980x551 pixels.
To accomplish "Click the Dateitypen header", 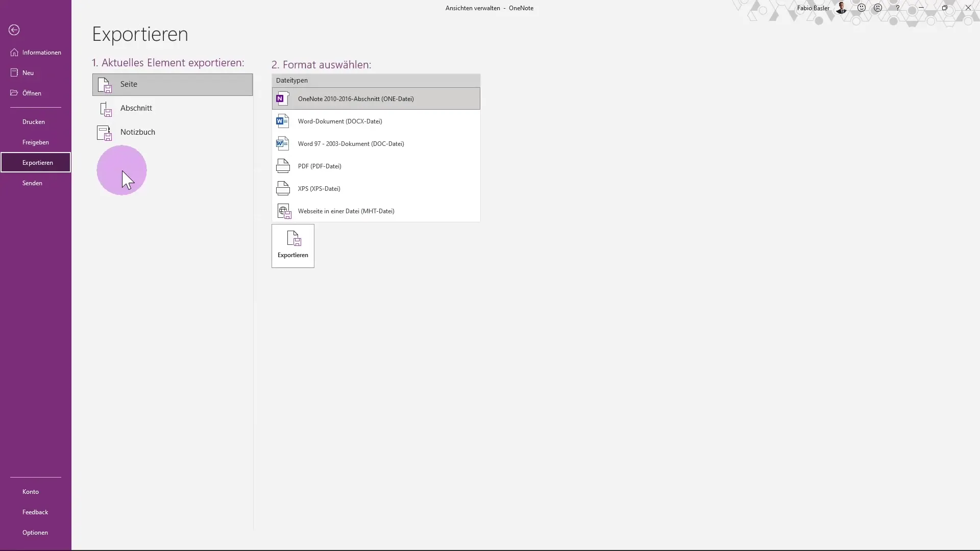I will coord(376,81).
